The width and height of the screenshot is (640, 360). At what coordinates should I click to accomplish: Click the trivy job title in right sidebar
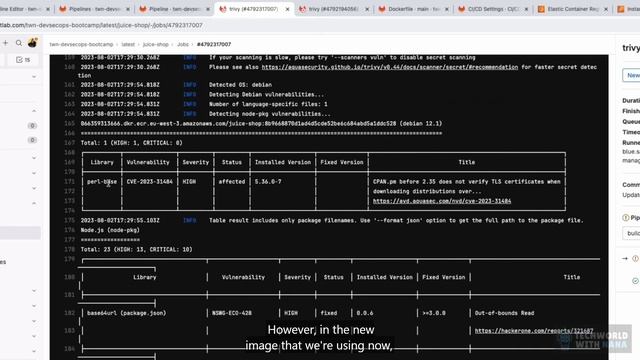coord(631,48)
